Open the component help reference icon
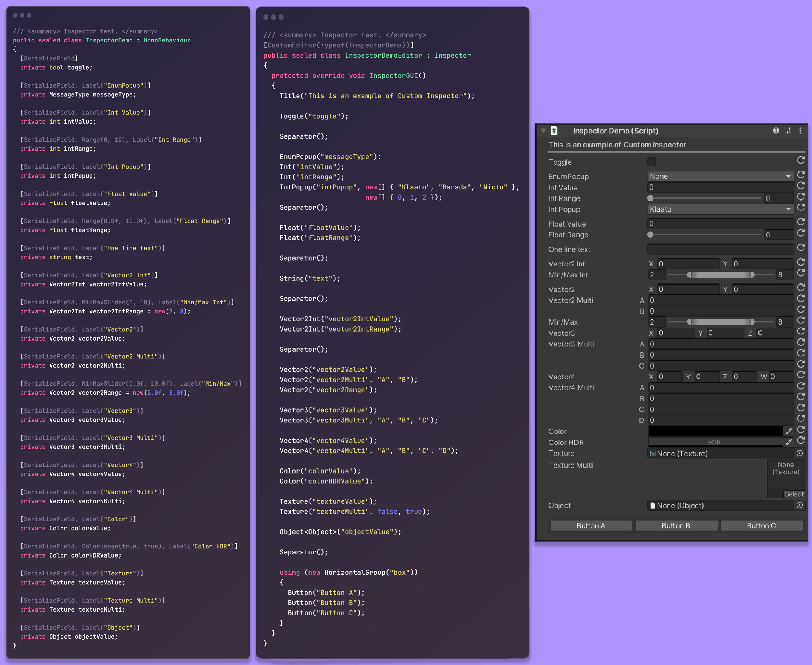Image resolution: width=812 pixels, height=665 pixels. (x=776, y=131)
